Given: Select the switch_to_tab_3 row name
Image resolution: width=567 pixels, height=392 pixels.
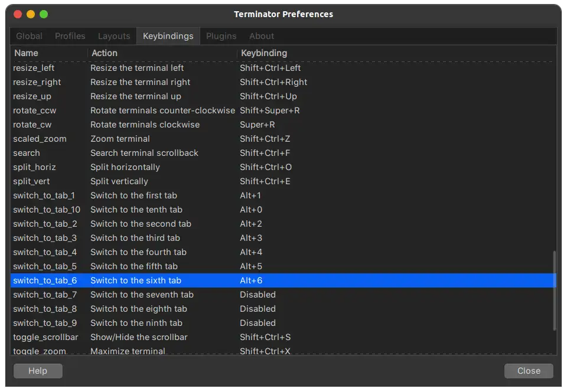Looking at the screenshot, I should [x=45, y=238].
